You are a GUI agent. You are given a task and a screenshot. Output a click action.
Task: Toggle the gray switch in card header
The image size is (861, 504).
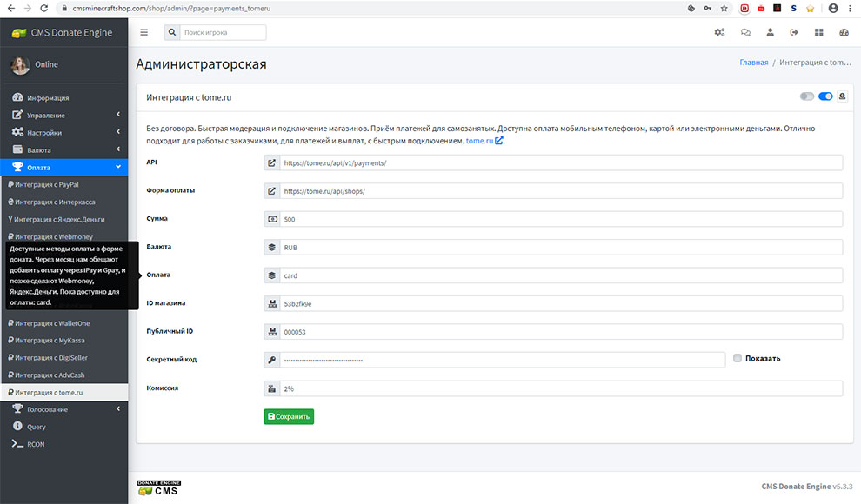click(x=806, y=97)
